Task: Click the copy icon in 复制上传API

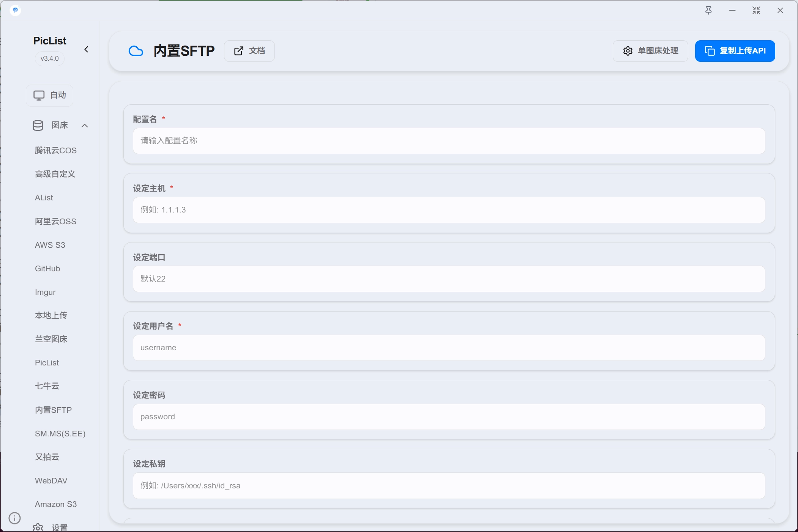Action: (x=710, y=51)
